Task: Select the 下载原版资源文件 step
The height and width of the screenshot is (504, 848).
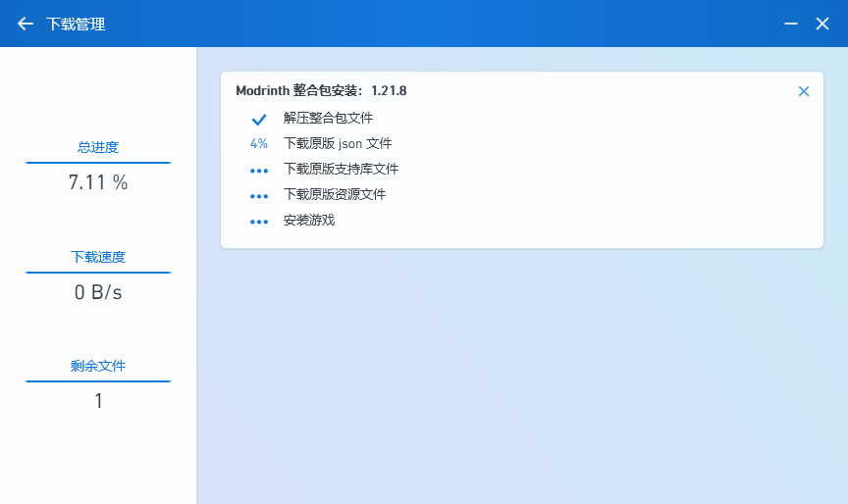Action: coord(335,194)
